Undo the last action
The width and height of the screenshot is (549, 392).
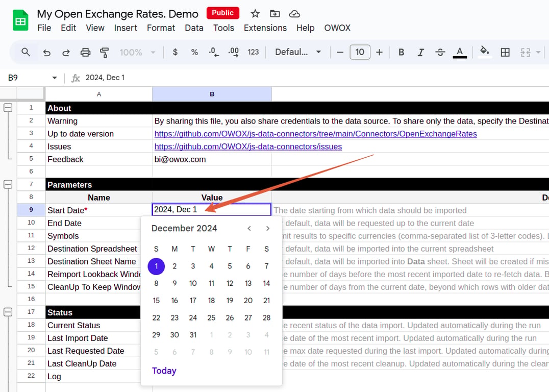point(46,53)
